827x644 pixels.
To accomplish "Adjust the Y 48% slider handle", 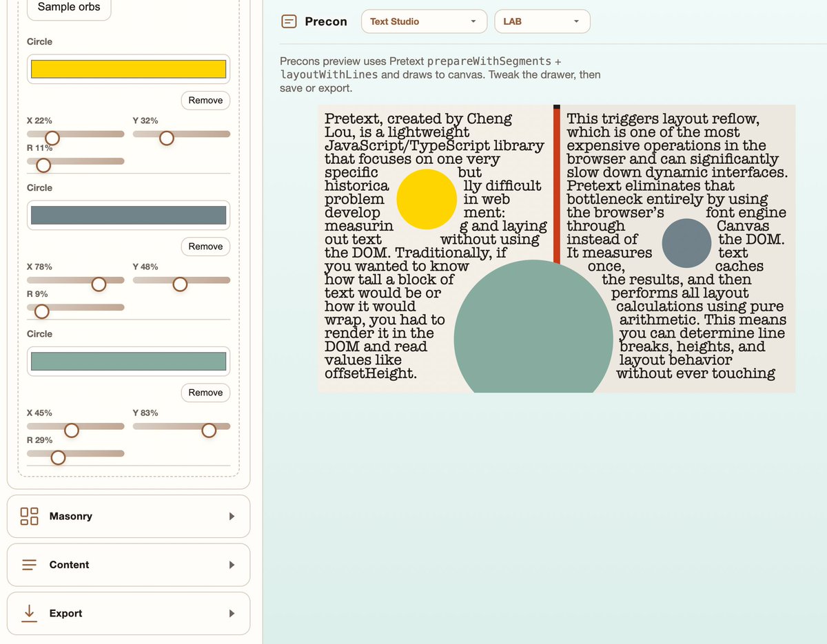I will point(180,284).
